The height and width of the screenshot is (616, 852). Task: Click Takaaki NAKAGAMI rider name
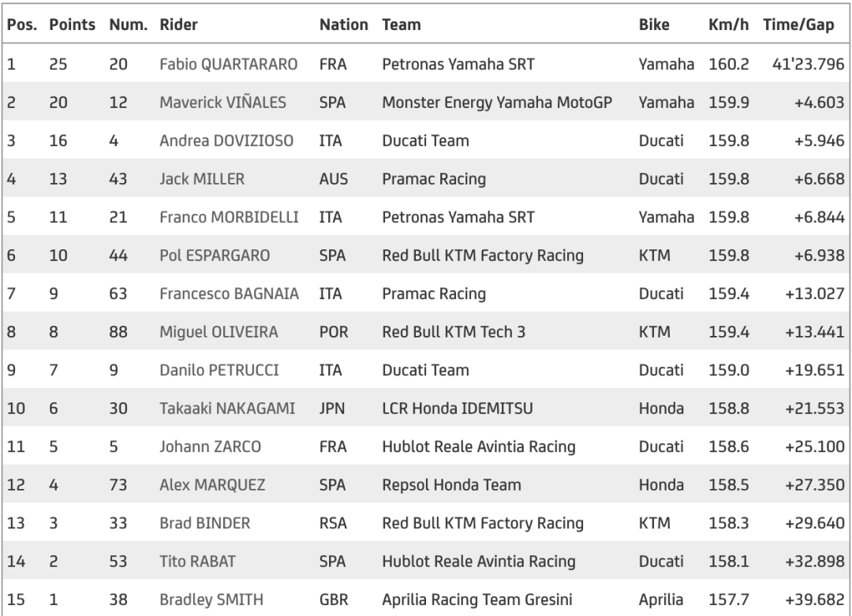[227, 408]
